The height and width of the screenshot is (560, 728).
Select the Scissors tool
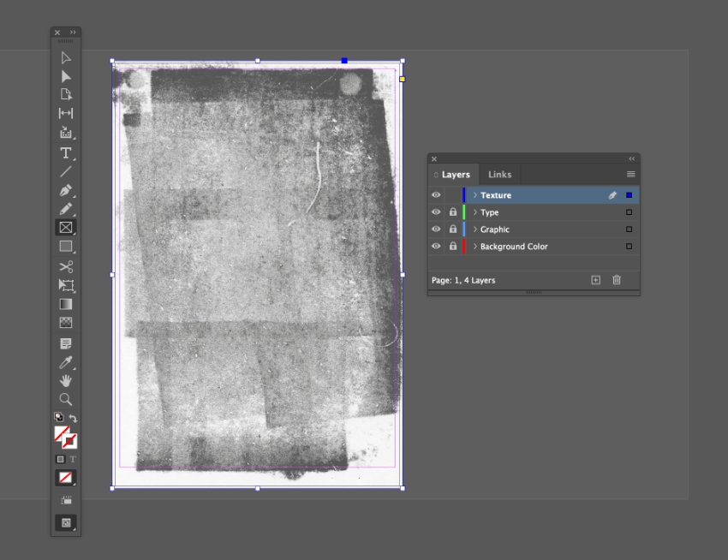click(65, 266)
